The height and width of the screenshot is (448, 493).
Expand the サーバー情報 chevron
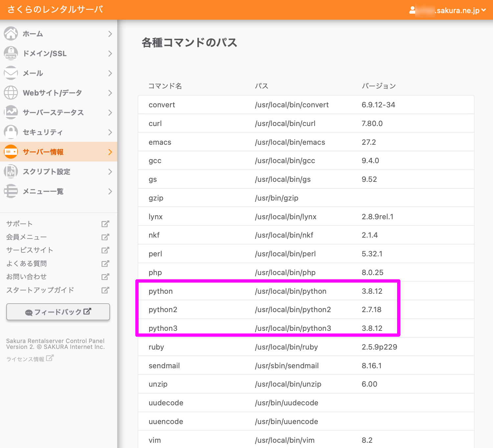click(110, 152)
